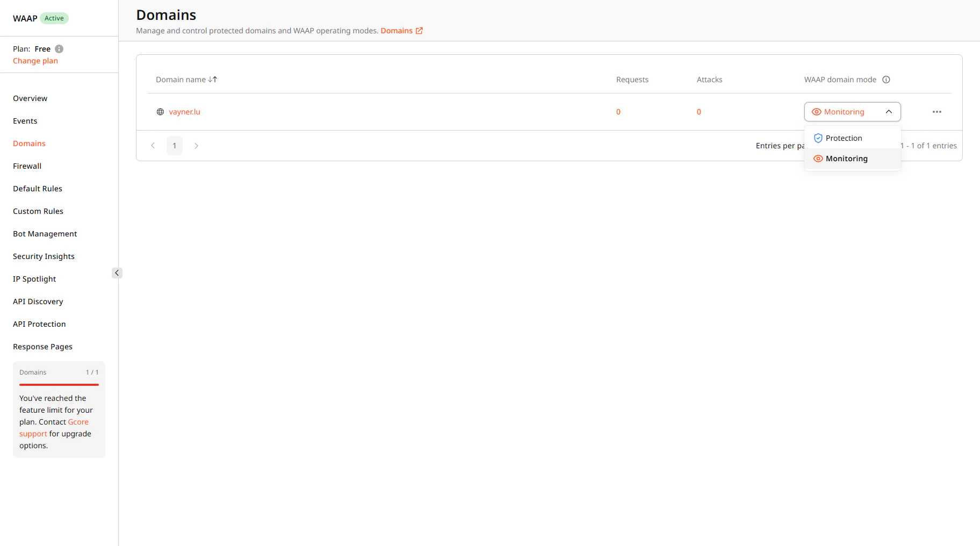
Task: Go to the next page using the arrow
Action: [196, 145]
